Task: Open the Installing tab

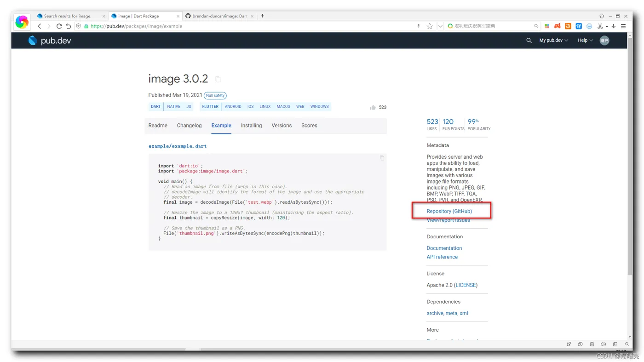Action: pyautogui.click(x=251, y=126)
